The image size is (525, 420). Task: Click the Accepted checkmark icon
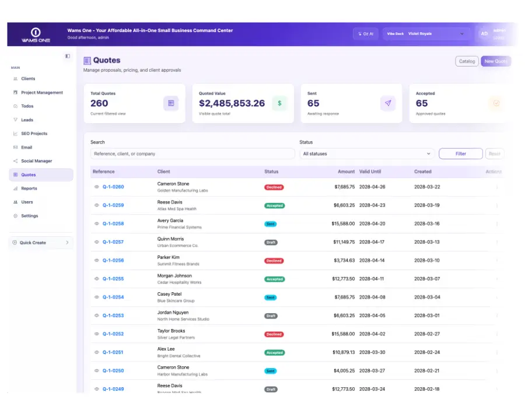click(x=496, y=103)
